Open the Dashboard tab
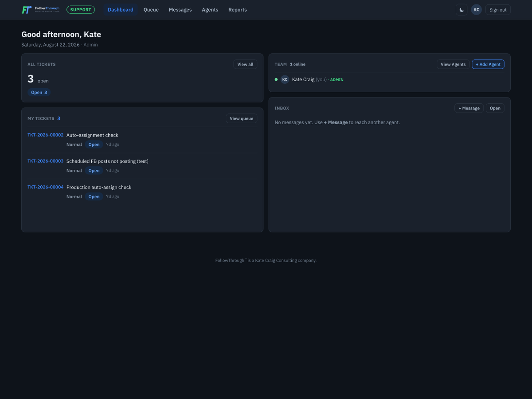Screen dimensions: 532x399 pyautogui.click(x=121, y=10)
